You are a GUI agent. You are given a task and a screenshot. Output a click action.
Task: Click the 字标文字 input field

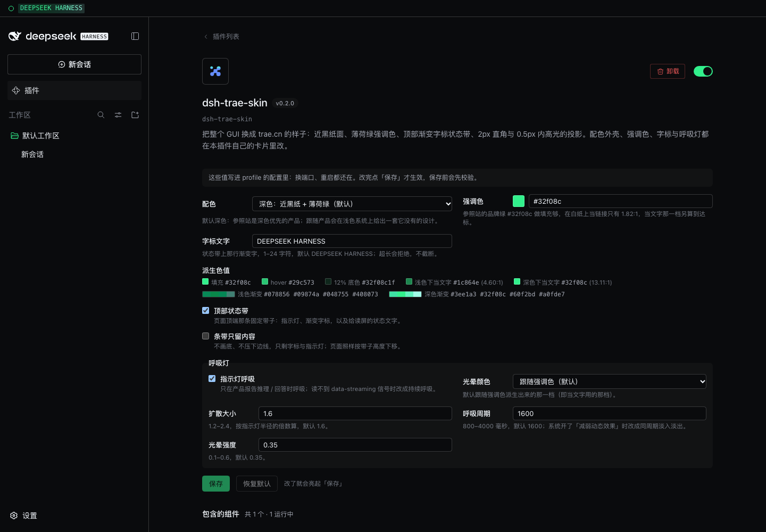(352, 241)
